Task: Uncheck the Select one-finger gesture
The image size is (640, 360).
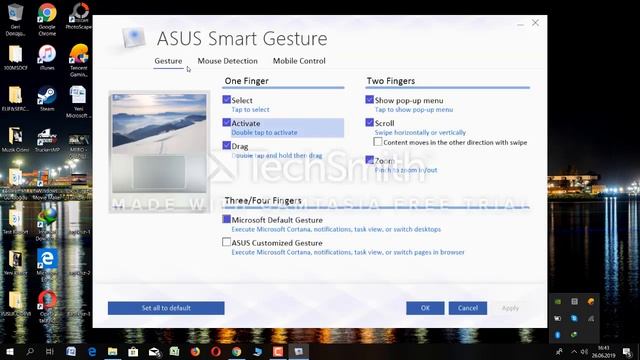Action: point(227,100)
